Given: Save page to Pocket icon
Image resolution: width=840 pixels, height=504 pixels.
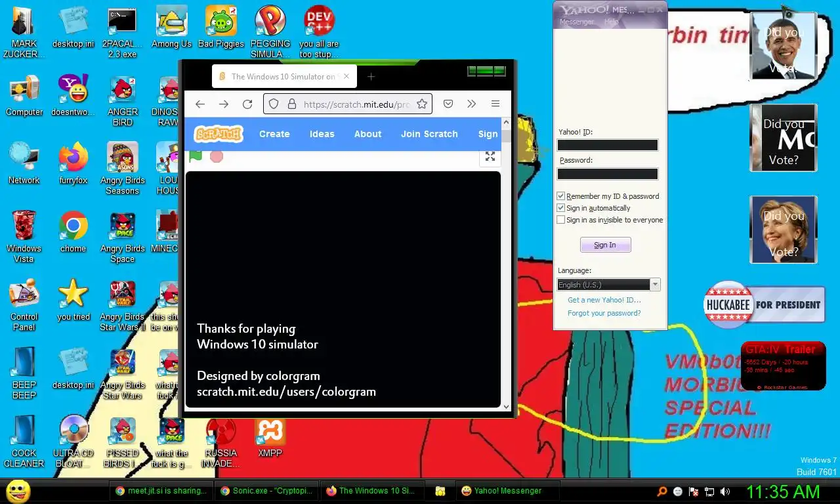Looking at the screenshot, I should point(448,104).
